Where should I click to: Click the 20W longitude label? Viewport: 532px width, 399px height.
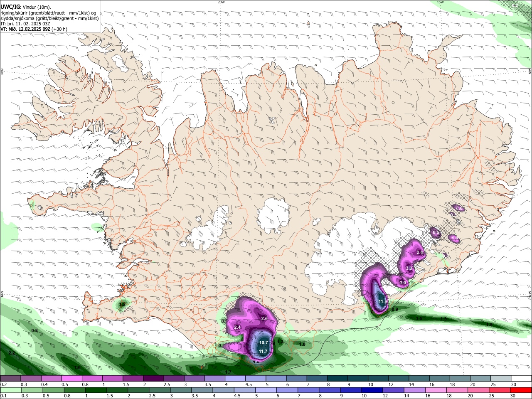(221, 2)
